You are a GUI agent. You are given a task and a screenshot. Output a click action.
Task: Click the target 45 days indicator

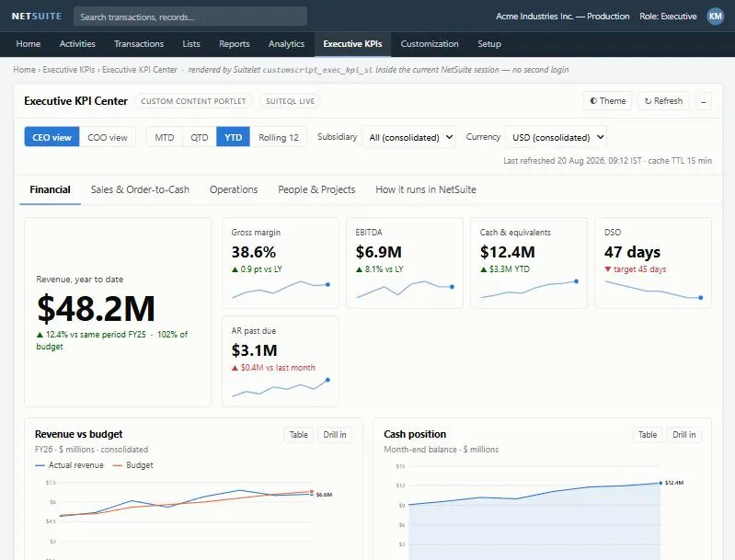tap(635, 269)
